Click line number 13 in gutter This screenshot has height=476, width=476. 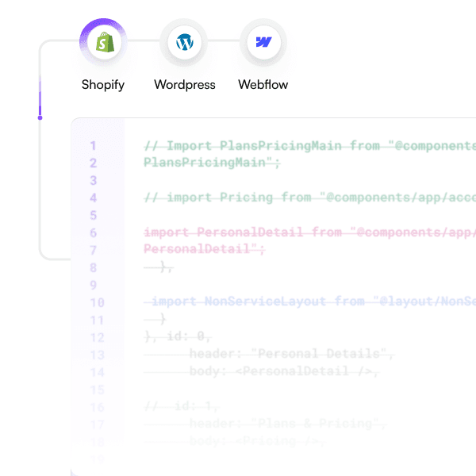click(x=97, y=355)
